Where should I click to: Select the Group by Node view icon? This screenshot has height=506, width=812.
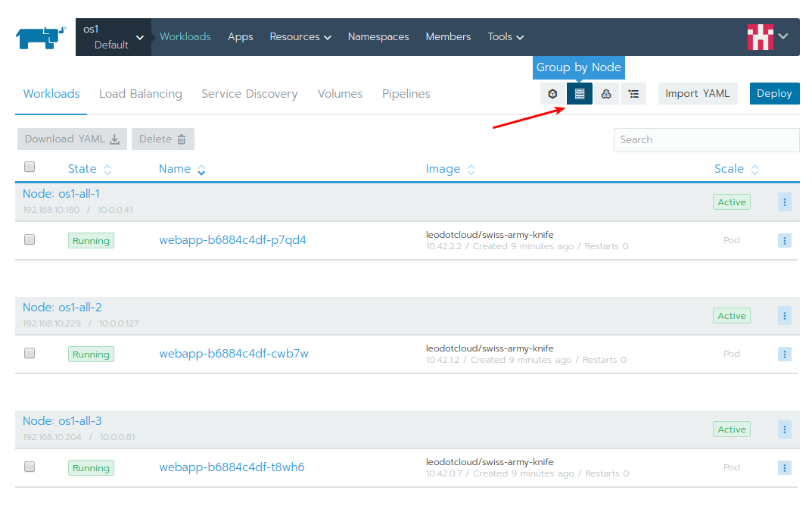(579, 93)
